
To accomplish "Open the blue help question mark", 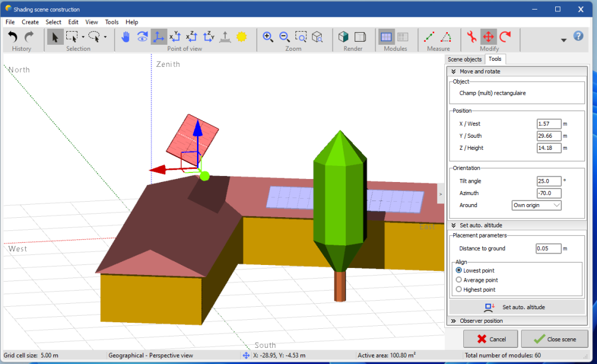I will (578, 36).
